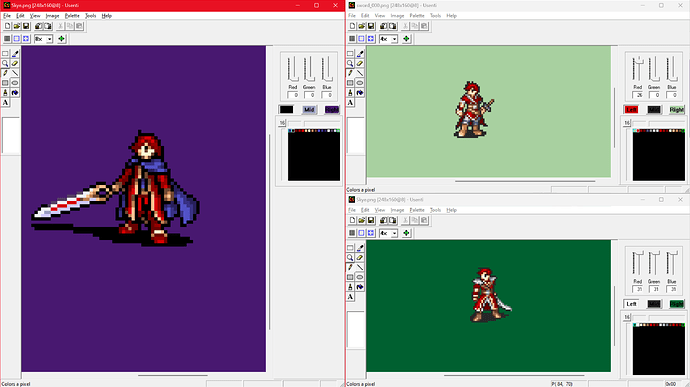This screenshot has height=387, width=690.
Task: Choose the Zoom magnifier tool in left window
Action: pyautogui.click(x=5, y=63)
